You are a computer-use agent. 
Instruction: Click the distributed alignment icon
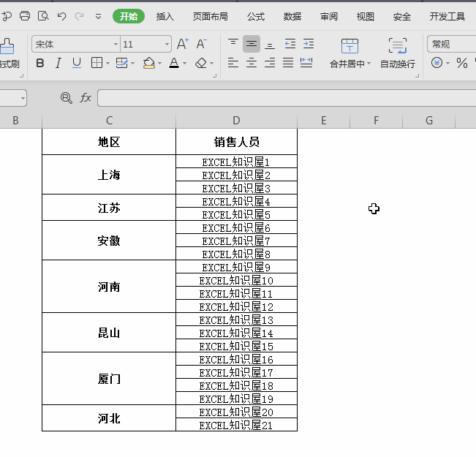306,63
